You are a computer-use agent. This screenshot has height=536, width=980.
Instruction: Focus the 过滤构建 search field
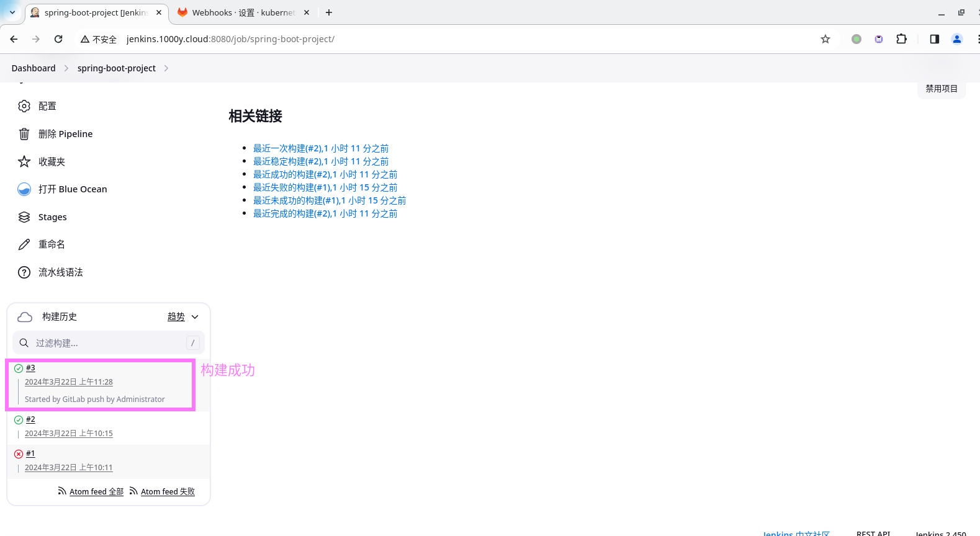(109, 342)
